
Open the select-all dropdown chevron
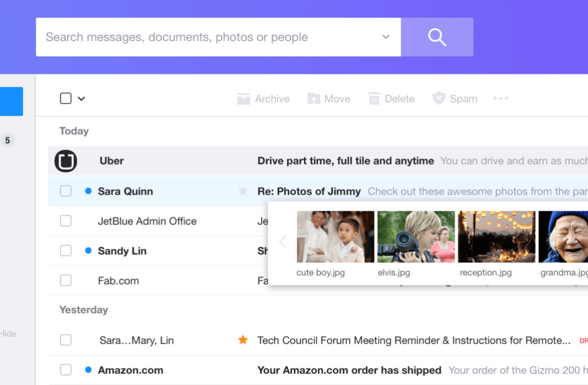(81, 99)
